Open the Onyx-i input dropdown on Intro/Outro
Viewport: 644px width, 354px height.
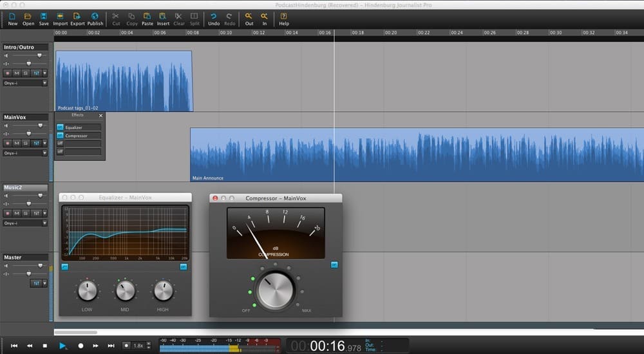coord(44,83)
